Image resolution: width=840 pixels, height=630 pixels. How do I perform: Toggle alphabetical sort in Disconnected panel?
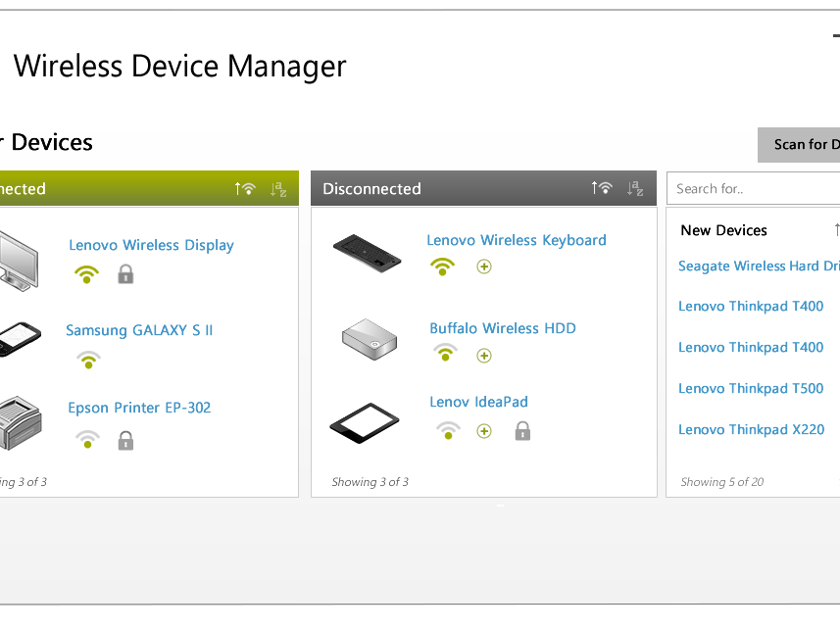[635, 188]
